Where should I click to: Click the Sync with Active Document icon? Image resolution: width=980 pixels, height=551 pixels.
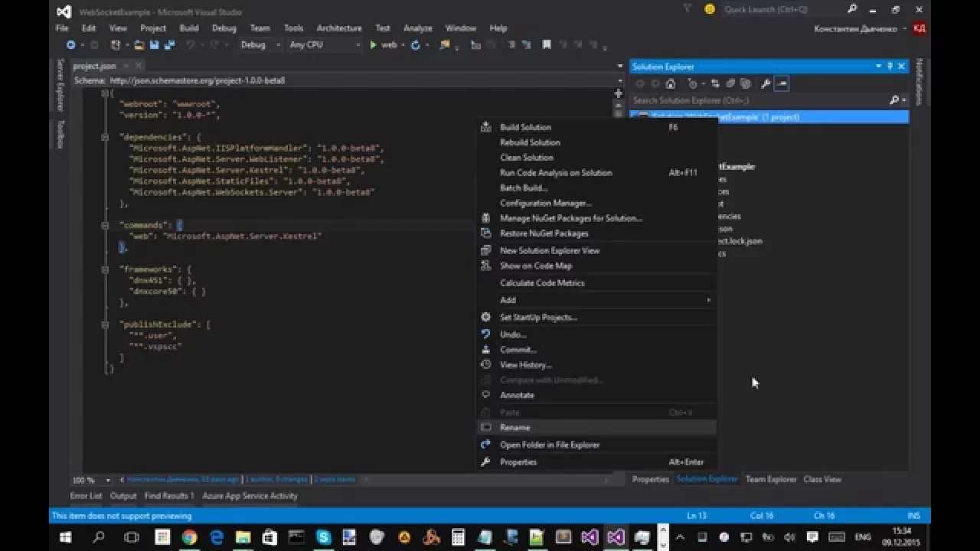[x=715, y=83]
